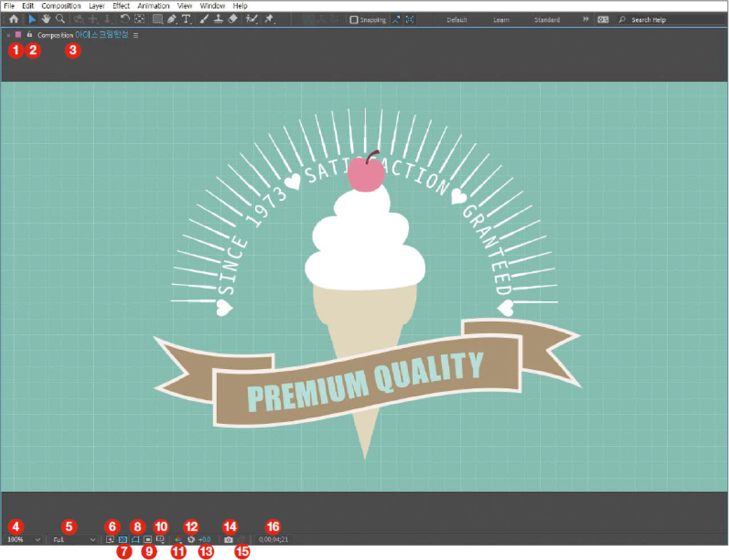The image size is (729, 560).
Task: Select the Selection arrow tool
Action: [x=32, y=19]
